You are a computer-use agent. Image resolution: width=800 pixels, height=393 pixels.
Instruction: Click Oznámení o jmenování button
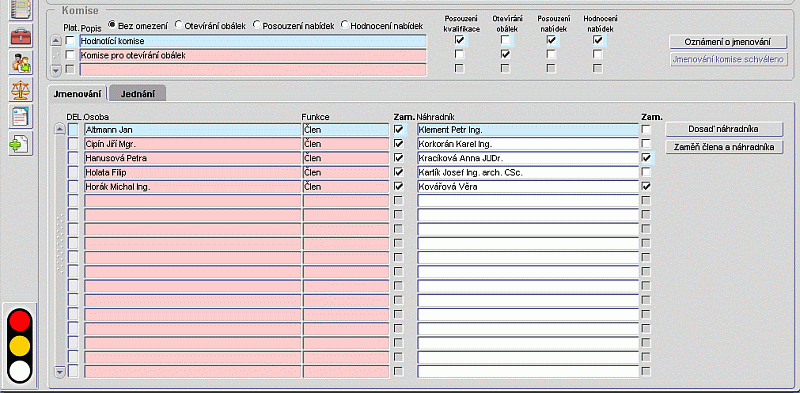(x=728, y=42)
